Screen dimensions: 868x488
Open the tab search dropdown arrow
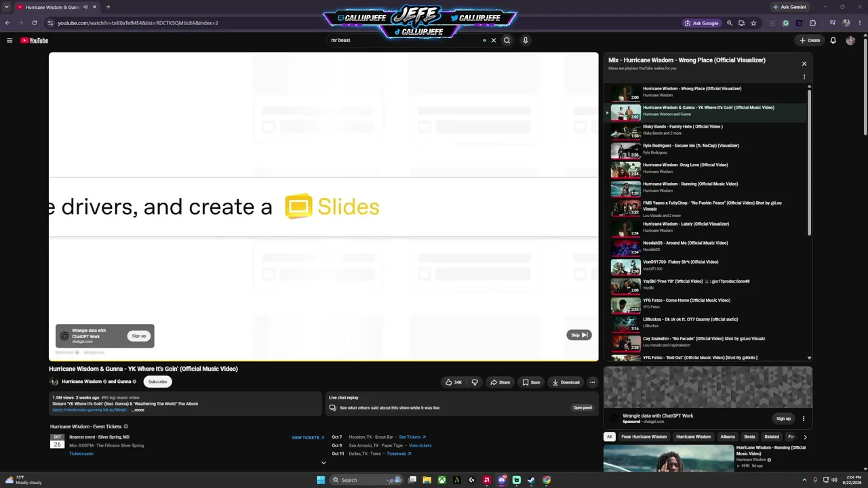tap(7, 7)
